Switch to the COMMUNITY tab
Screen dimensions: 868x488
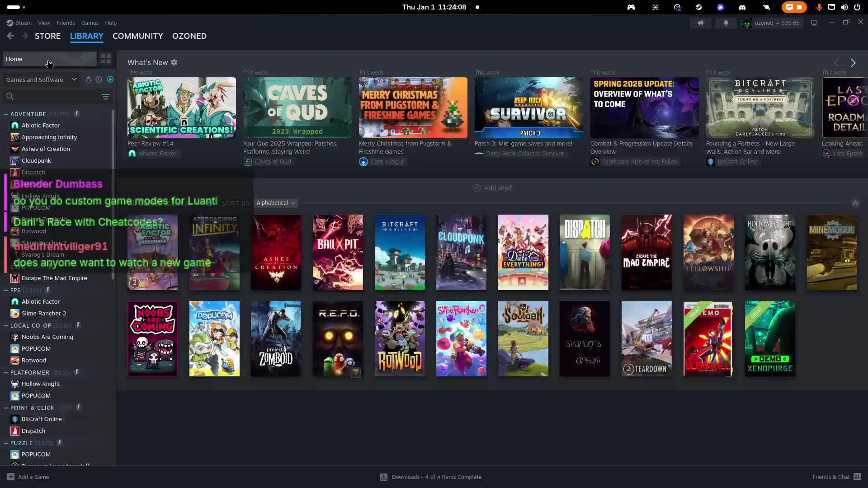point(137,36)
